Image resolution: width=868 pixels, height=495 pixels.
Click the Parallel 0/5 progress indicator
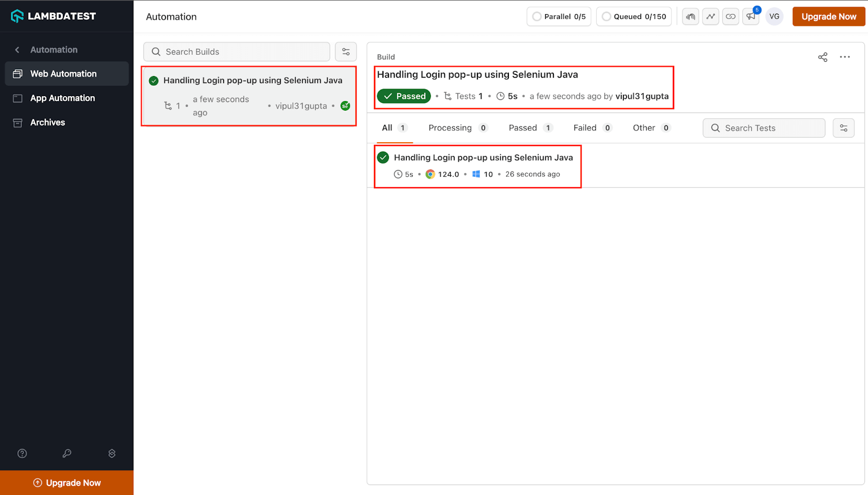[559, 16]
